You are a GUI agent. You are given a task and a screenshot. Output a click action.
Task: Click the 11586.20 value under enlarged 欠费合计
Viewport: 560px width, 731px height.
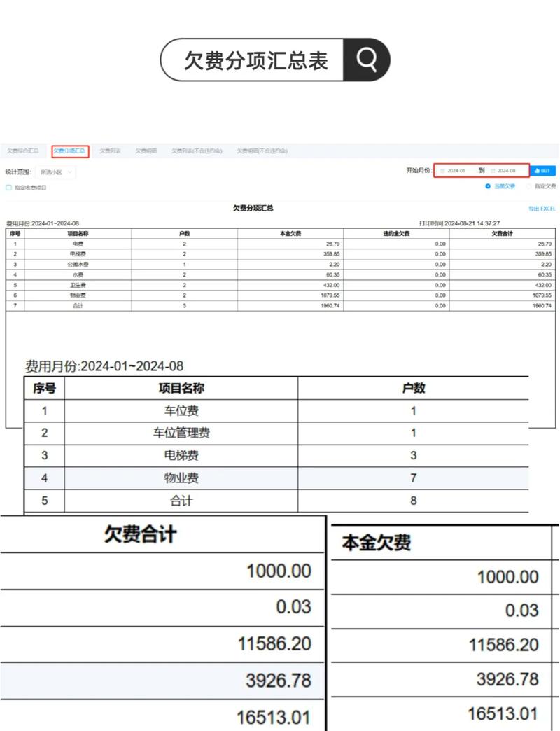[274, 643]
